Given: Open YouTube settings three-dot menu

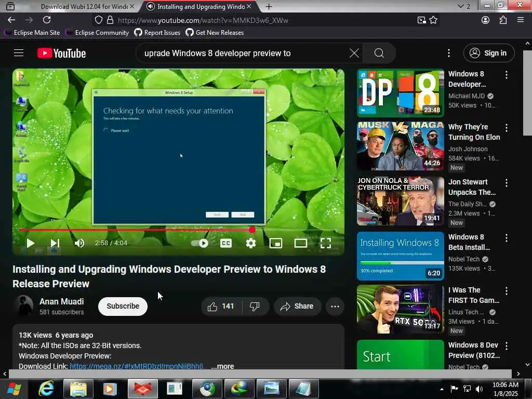Looking at the screenshot, I should 448,53.
